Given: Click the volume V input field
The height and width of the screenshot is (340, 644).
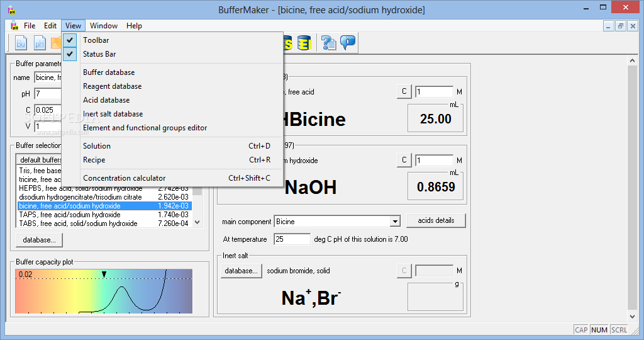Looking at the screenshot, I should [48, 126].
